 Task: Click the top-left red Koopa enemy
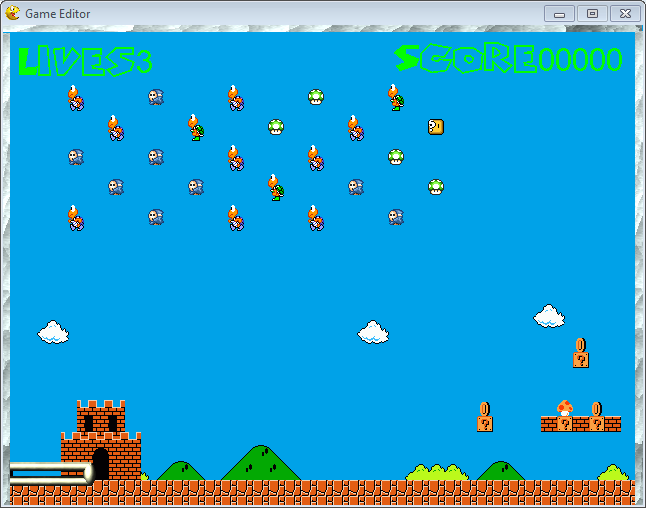pyautogui.click(x=76, y=98)
